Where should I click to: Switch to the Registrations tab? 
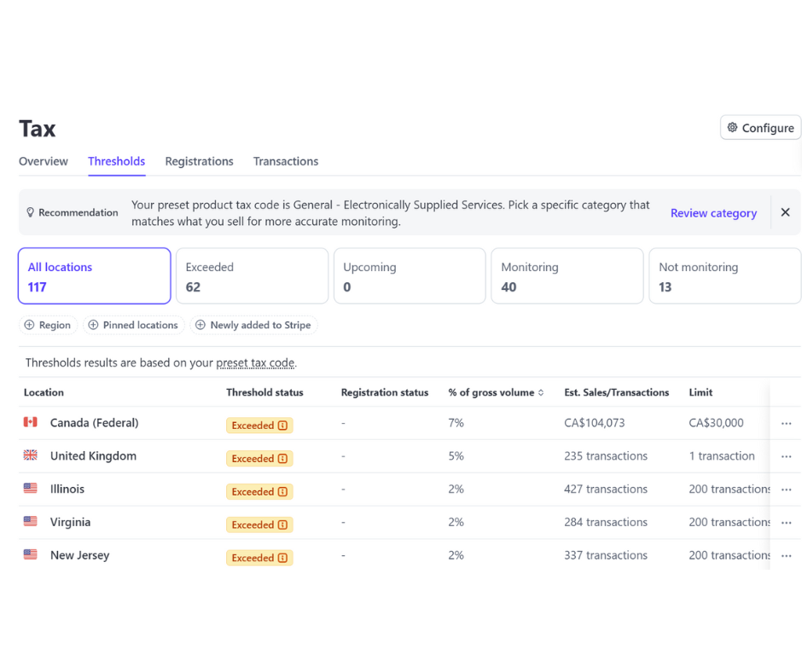tap(199, 161)
